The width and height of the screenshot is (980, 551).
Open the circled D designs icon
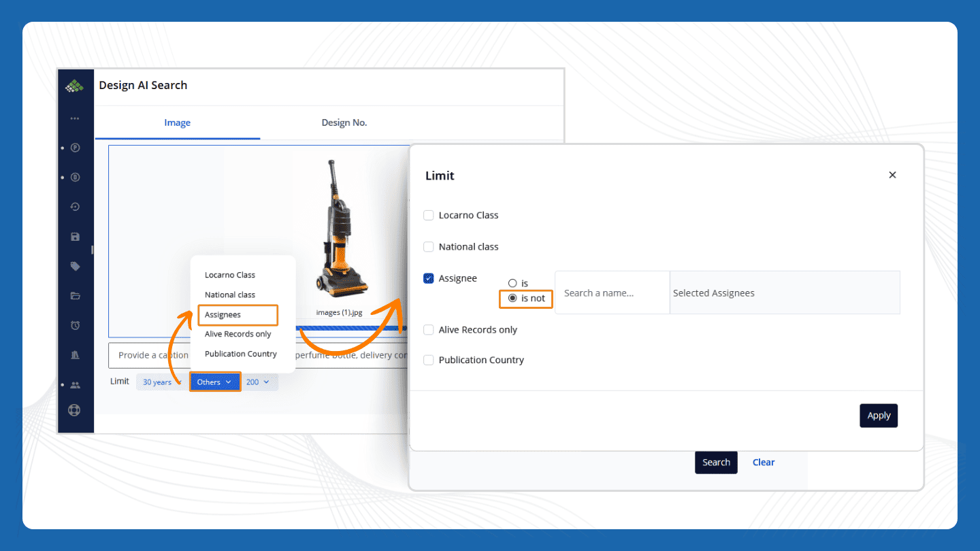76,178
